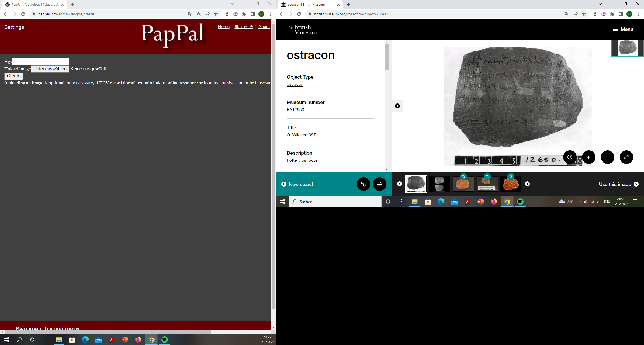
Task: Open profile avatar in British Museum window
Action: click(x=629, y=14)
